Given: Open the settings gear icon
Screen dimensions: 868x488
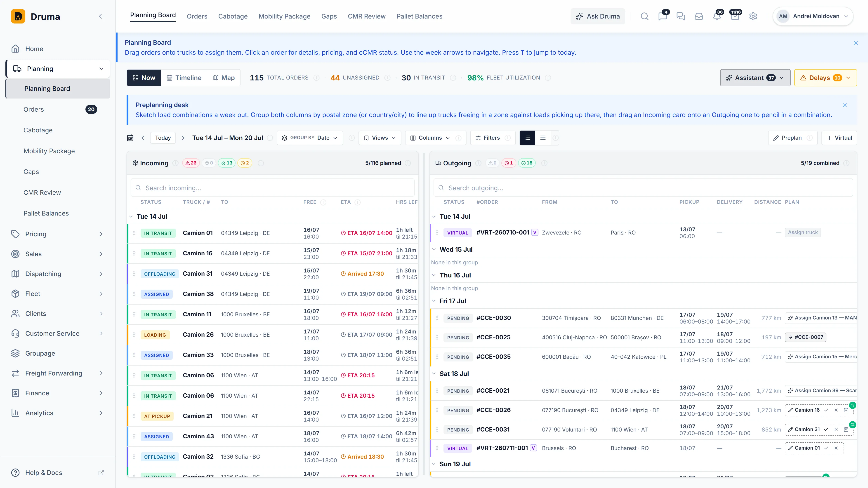Looking at the screenshot, I should click(753, 16).
